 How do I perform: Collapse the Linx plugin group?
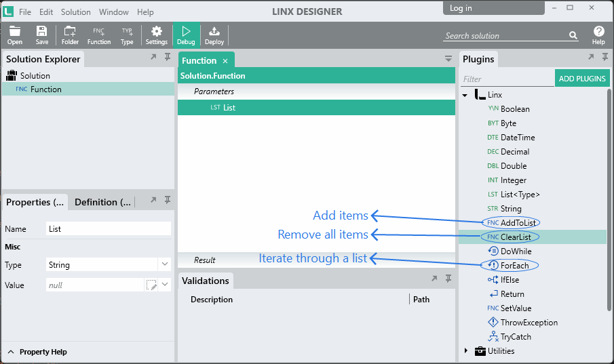[465, 95]
